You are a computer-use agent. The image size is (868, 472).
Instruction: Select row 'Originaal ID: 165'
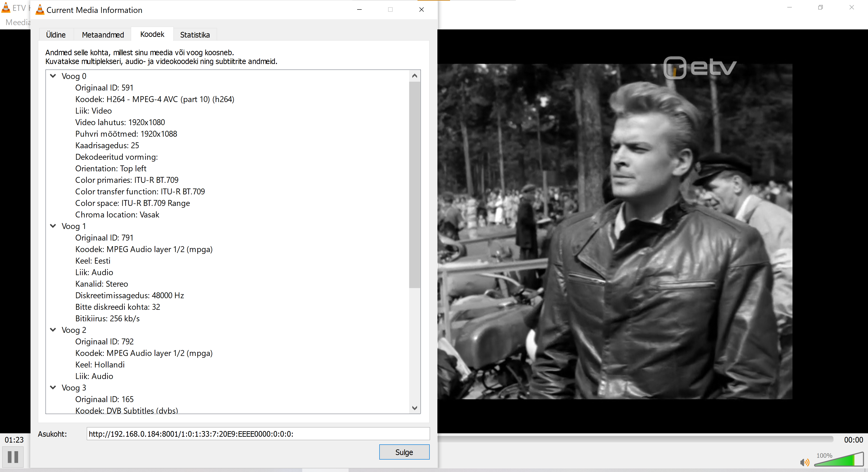click(104, 399)
